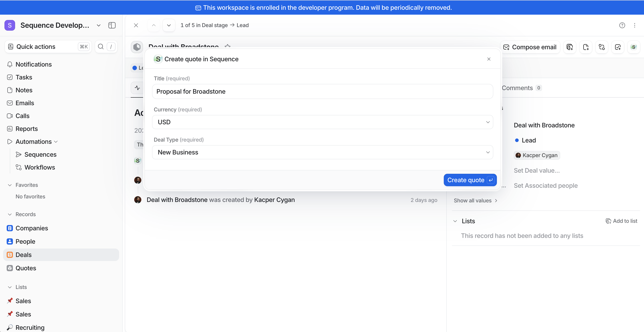
Task: Click the add task toolbar icon
Action: (x=618, y=47)
